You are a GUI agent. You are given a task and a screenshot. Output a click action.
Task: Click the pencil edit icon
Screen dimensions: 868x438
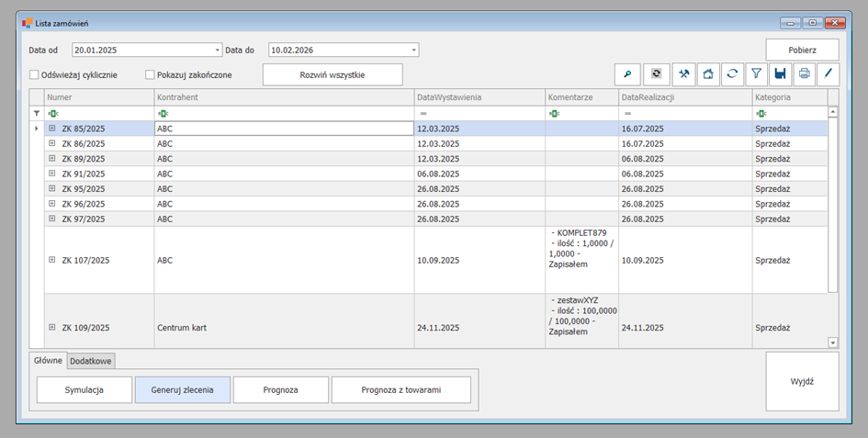pos(828,74)
